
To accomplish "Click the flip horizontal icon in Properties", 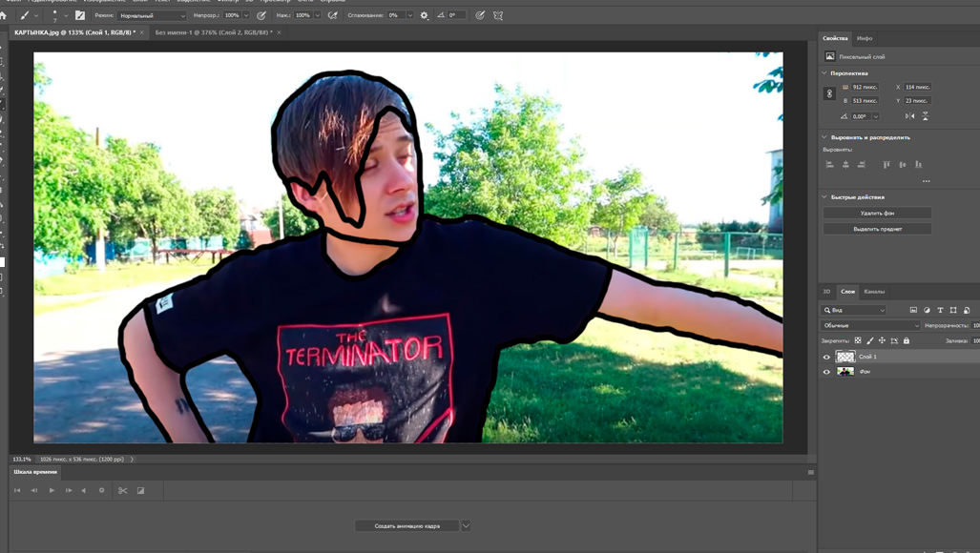I will point(909,116).
